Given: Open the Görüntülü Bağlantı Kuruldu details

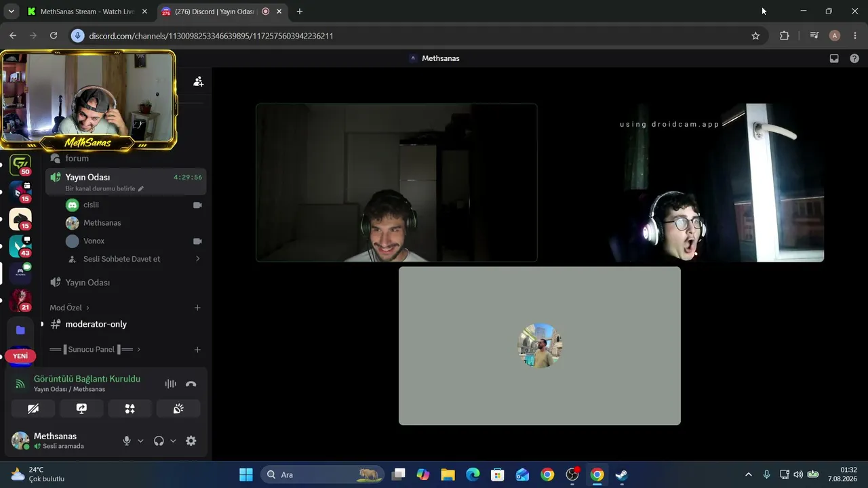Looking at the screenshot, I should pyautogui.click(x=87, y=379).
